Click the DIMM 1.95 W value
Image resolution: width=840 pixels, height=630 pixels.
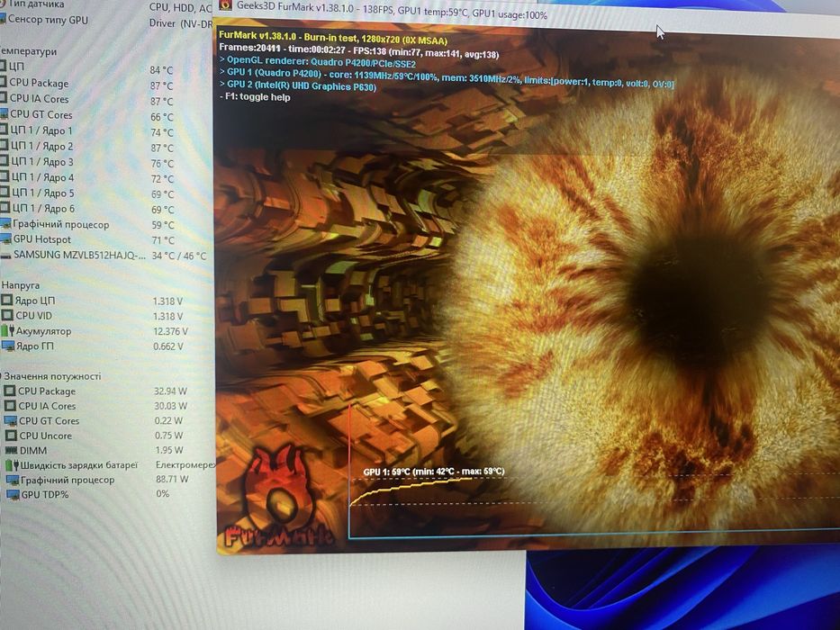(x=169, y=450)
